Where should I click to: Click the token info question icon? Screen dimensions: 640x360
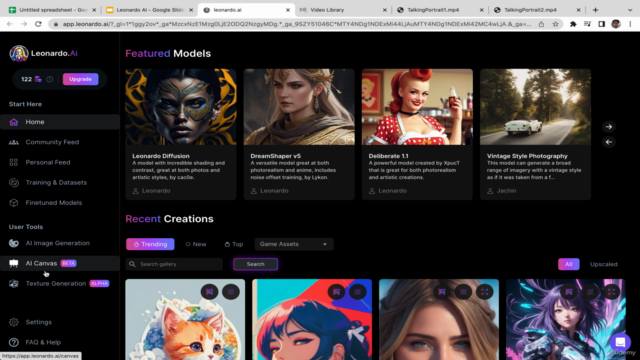[50, 79]
